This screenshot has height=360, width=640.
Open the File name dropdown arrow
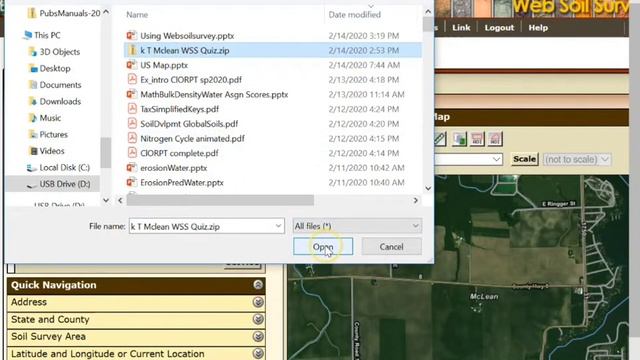pos(278,226)
